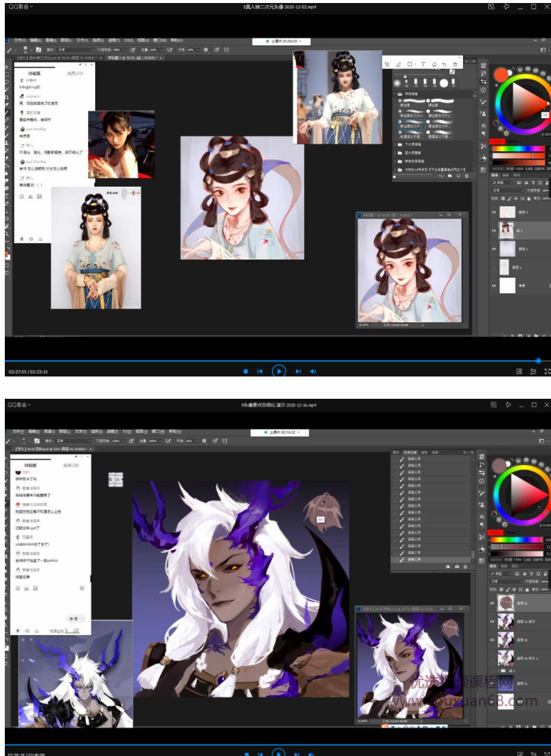The image size is (551, 756).
Task: Enter fullscreen in the 2020-12-02 video player
Action: (x=547, y=372)
